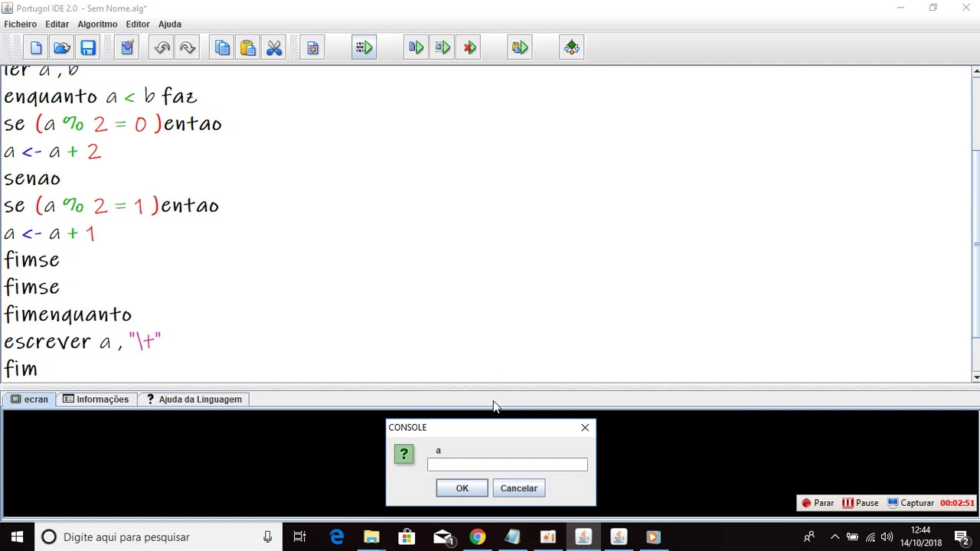The height and width of the screenshot is (551, 980).
Task: Pause the screen recording
Action: pyautogui.click(x=860, y=503)
